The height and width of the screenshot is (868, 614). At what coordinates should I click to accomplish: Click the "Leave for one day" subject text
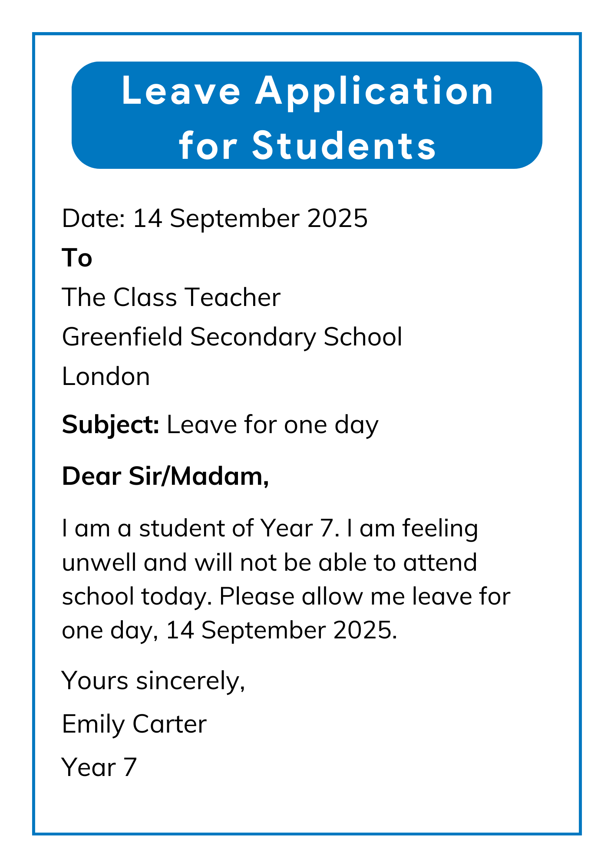point(272,424)
